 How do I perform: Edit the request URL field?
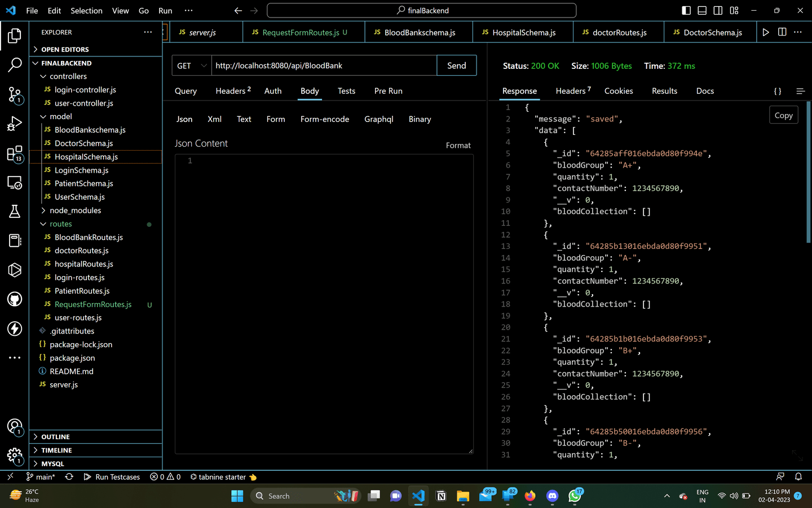324,65
